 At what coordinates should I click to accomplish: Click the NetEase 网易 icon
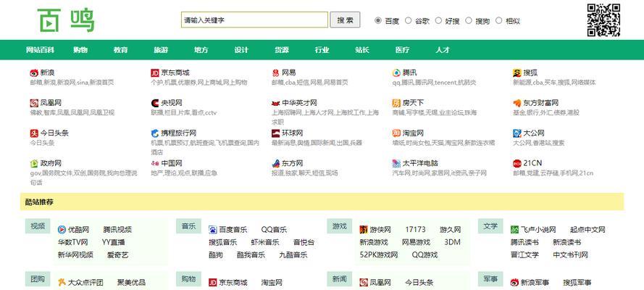pos(275,73)
